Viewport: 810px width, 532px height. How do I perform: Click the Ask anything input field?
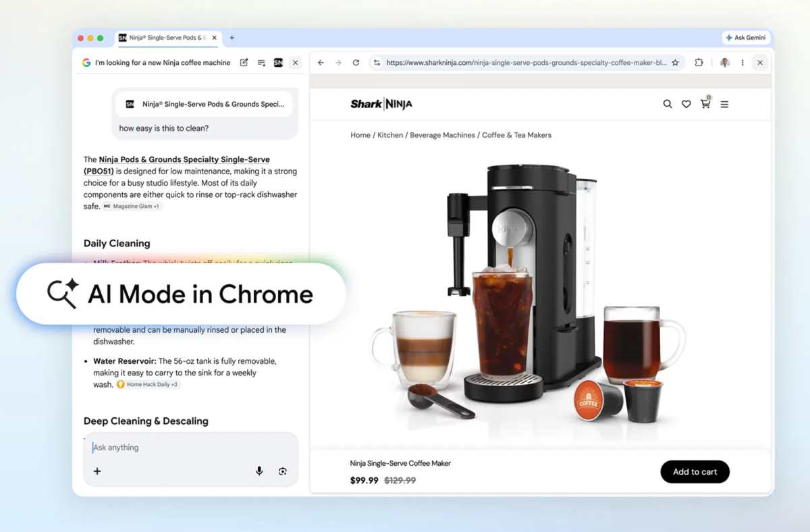[190, 448]
